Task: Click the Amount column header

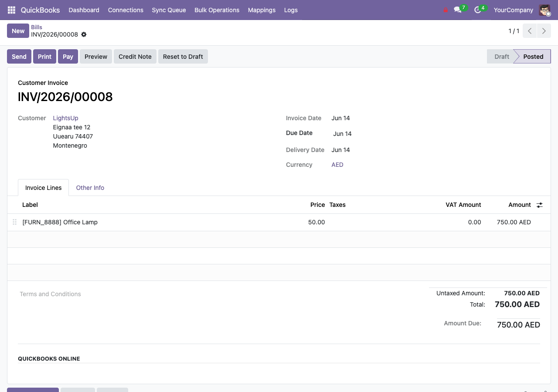Action: [520, 205]
